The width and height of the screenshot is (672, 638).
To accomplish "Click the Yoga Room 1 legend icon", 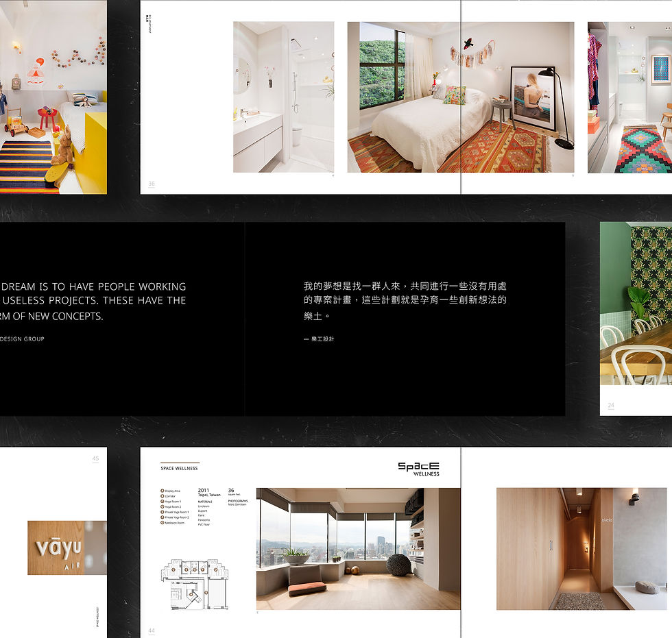I will pos(163,501).
